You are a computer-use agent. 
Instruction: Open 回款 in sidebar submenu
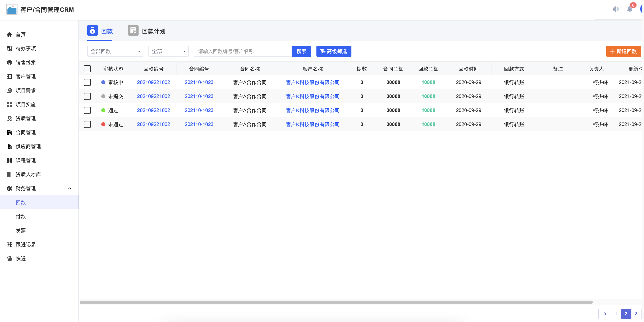point(39,203)
